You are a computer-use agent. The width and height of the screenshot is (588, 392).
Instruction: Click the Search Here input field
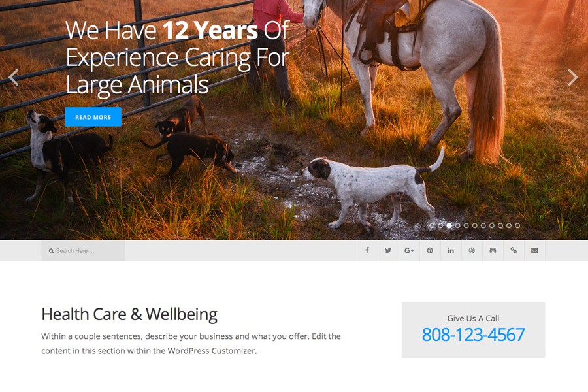(x=83, y=251)
